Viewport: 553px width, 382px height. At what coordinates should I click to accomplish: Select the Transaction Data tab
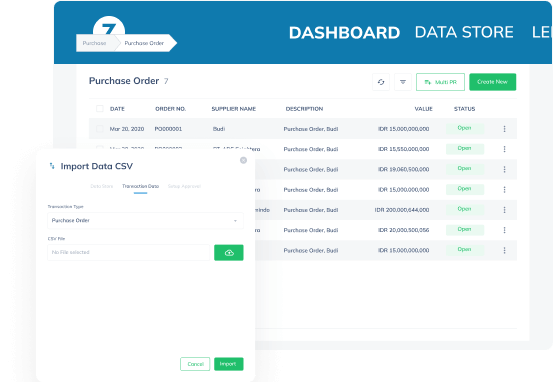click(140, 186)
